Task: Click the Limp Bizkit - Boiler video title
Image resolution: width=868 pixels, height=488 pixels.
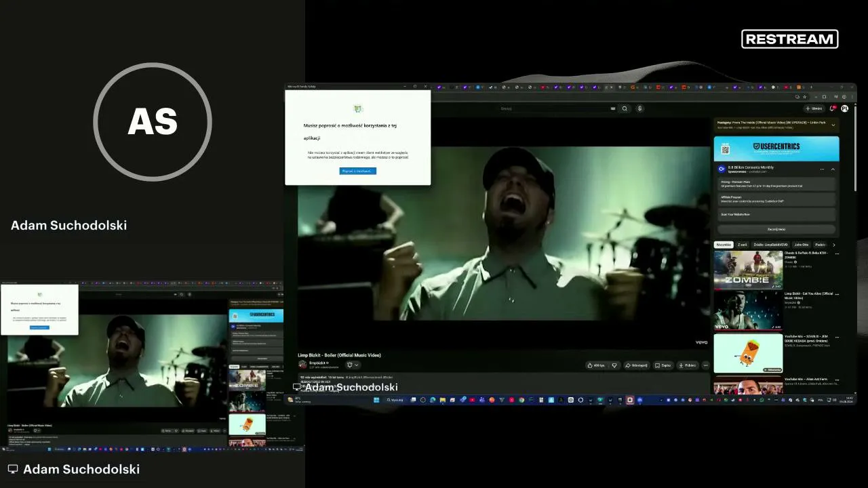Action: [x=339, y=355]
